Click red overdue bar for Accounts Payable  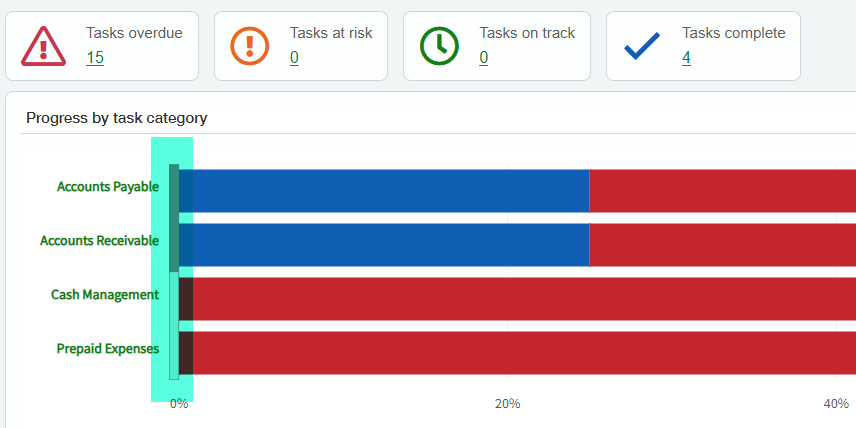723,191
